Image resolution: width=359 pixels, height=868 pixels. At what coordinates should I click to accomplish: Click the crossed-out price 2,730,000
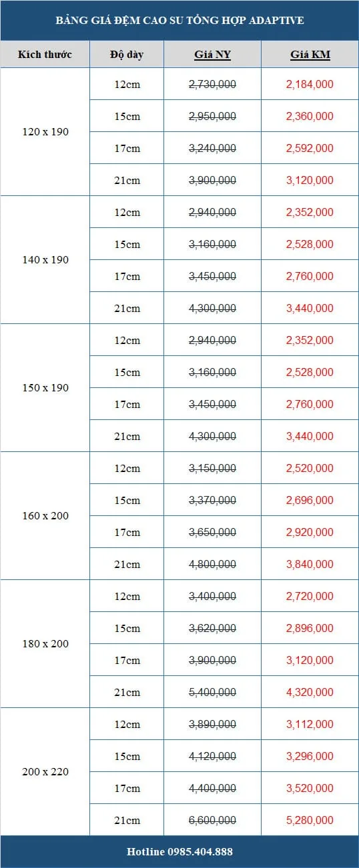tap(212, 84)
